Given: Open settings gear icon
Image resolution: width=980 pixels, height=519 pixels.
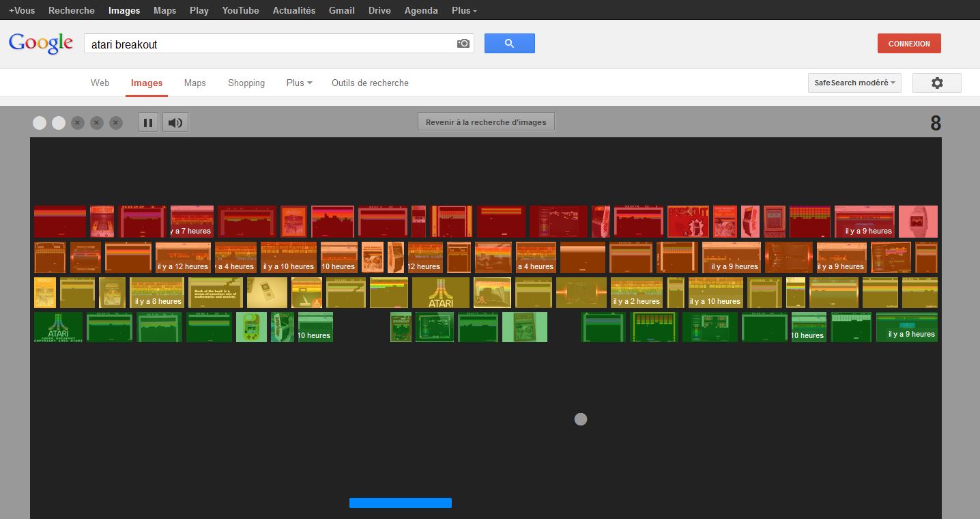Looking at the screenshot, I should pyautogui.click(x=936, y=83).
